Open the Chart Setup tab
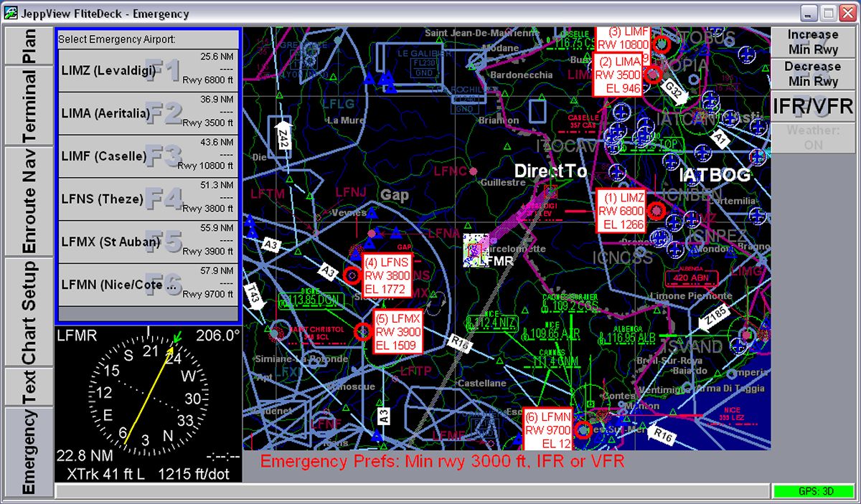861x504 pixels. [x=29, y=312]
